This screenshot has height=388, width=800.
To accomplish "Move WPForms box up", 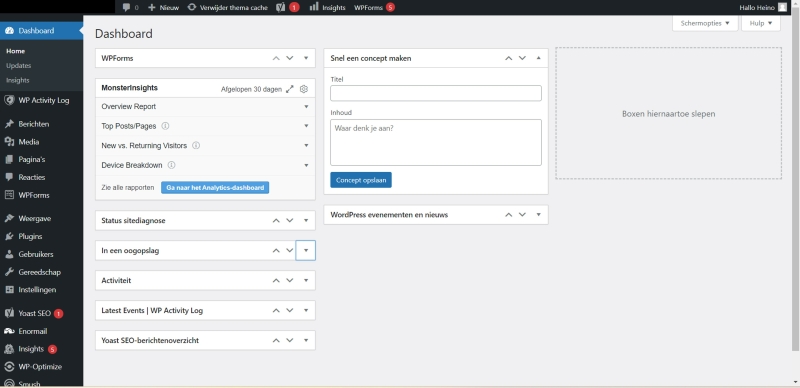I will coord(276,58).
